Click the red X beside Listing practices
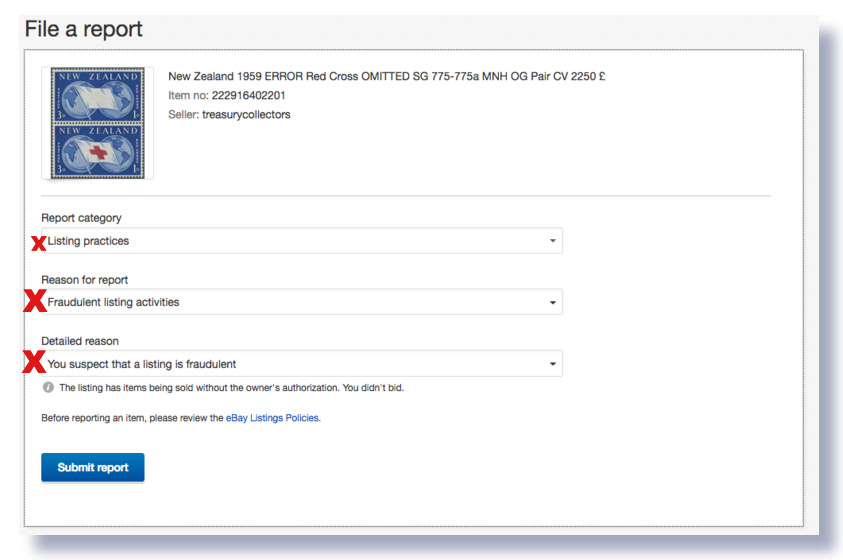 tap(39, 242)
